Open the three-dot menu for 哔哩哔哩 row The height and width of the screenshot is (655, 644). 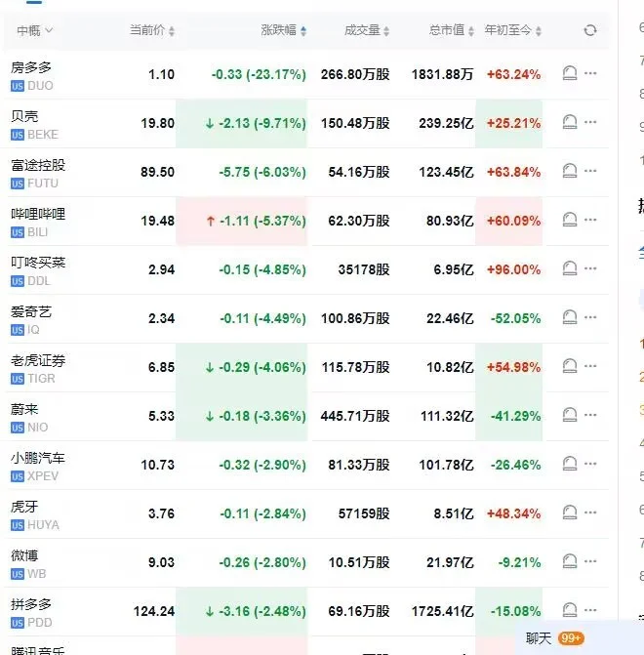(589, 221)
